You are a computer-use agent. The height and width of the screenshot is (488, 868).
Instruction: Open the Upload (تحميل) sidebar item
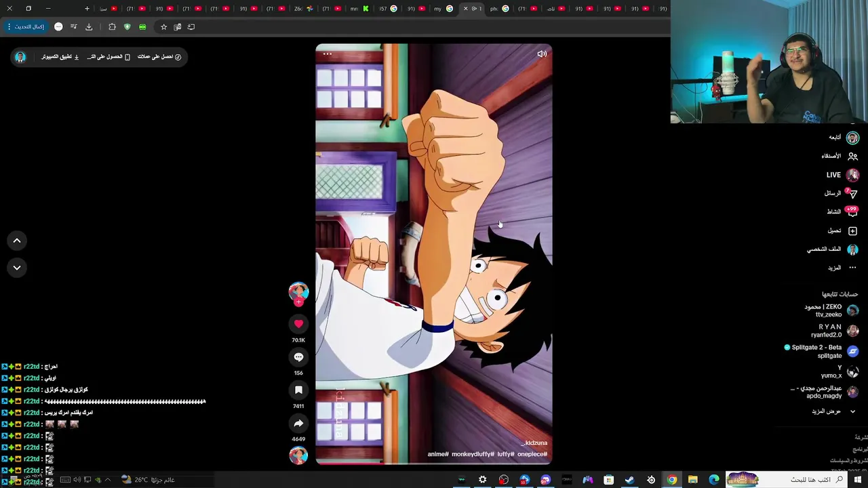842,230
